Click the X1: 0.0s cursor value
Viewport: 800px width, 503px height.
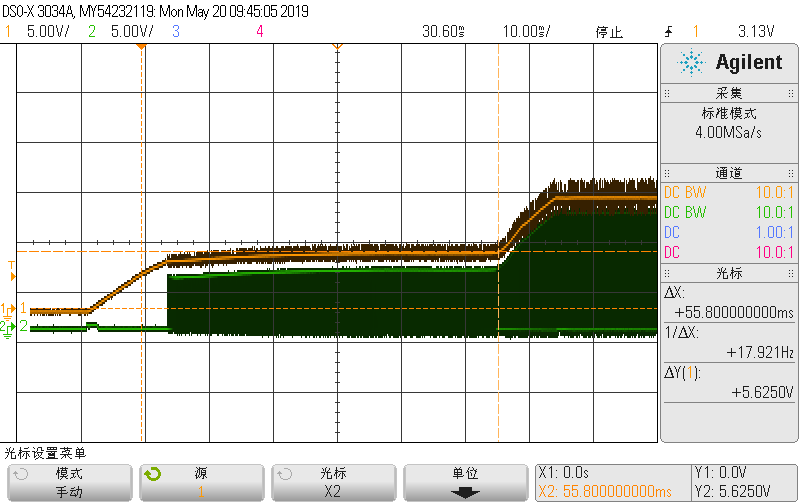564,473
